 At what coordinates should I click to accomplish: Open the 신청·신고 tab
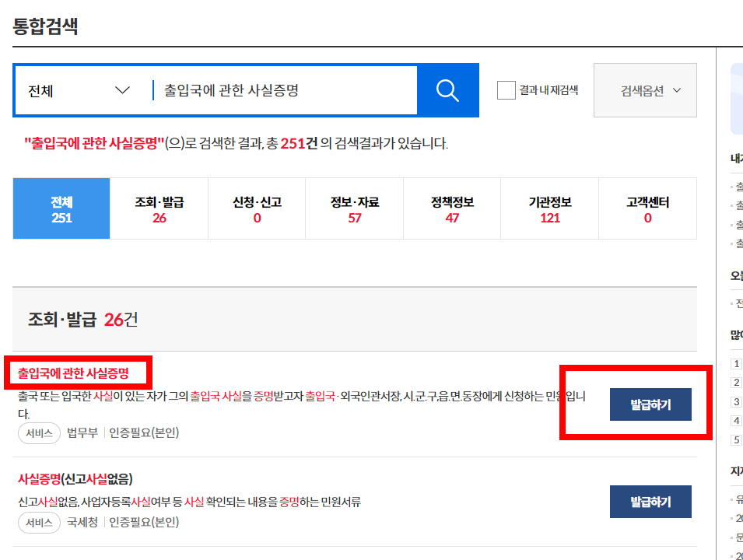pos(256,208)
